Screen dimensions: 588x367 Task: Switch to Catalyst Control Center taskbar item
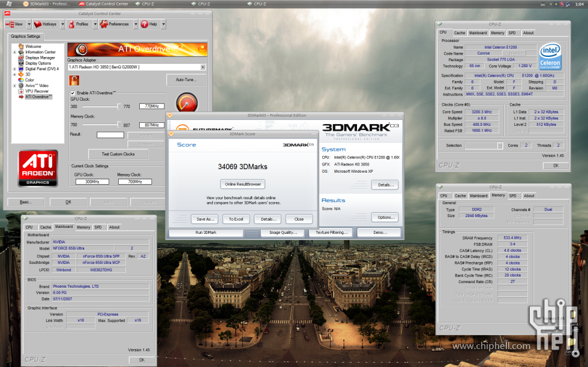click(x=103, y=4)
